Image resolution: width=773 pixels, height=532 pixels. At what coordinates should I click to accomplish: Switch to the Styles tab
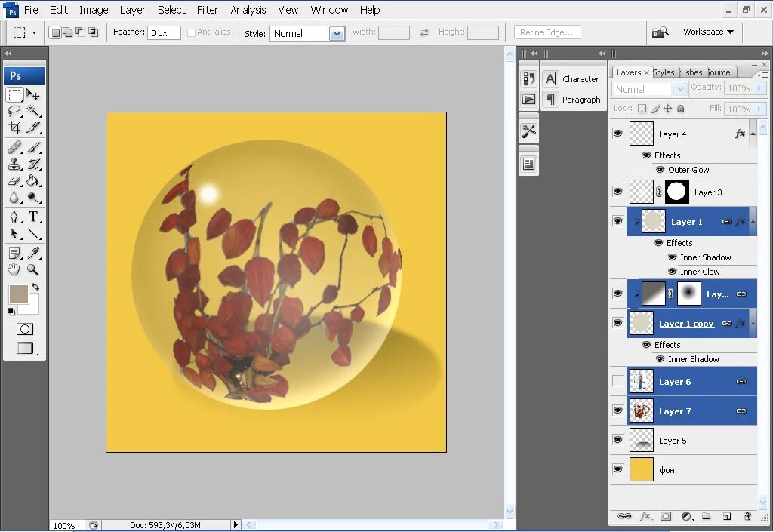coord(664,72)
